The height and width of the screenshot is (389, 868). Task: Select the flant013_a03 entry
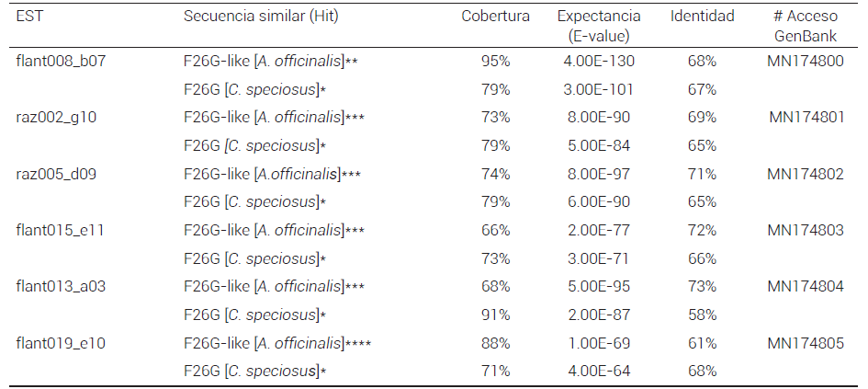click(x=62, y=286)
